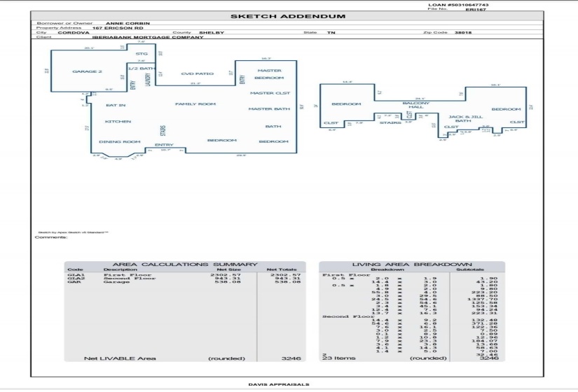Click the Zip Code label
The width and height of the screenshot is (578, 392).
tap(435, 32)
